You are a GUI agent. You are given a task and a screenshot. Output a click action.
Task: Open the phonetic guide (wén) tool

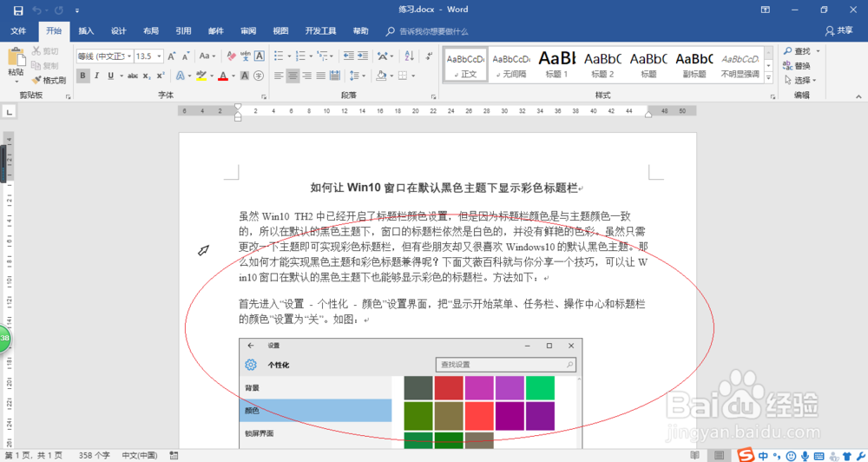pos(246,56)
